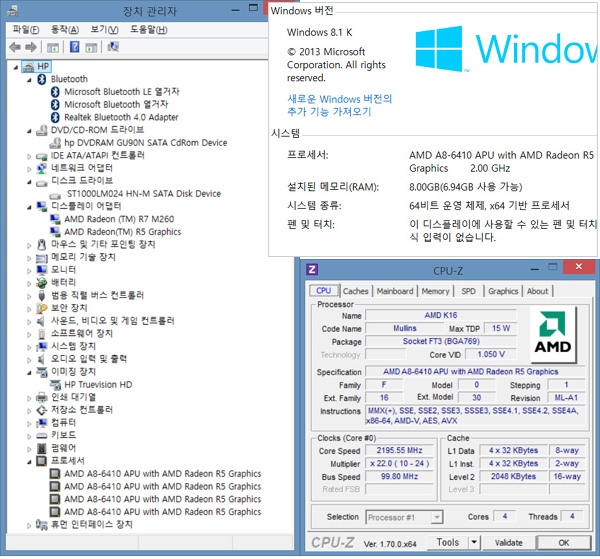Click the 모니터 category icon

tap(42, 270)
